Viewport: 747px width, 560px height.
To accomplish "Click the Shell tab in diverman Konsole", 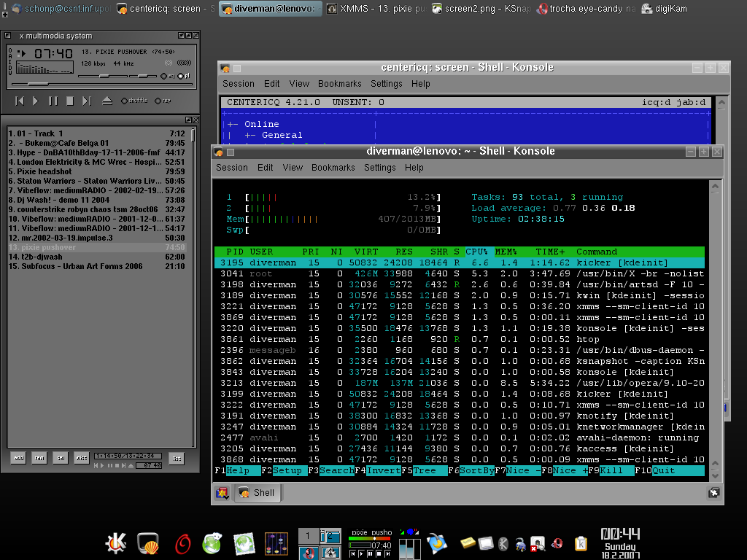I will [x=258, y=492].
